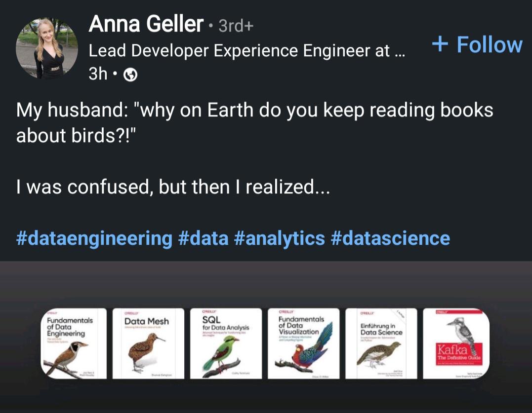The width and height of the screenshot is (532, 413).
Task: Open the Data Mesh book cover
Action: point(148,343)
